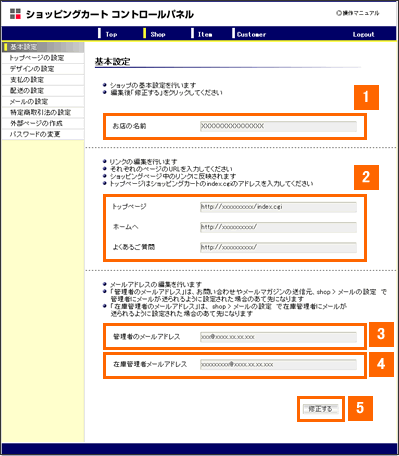Click the Logout link
The width and height of the screenshot is (399, 456).
pyautogui.click(x=363, y=34)
